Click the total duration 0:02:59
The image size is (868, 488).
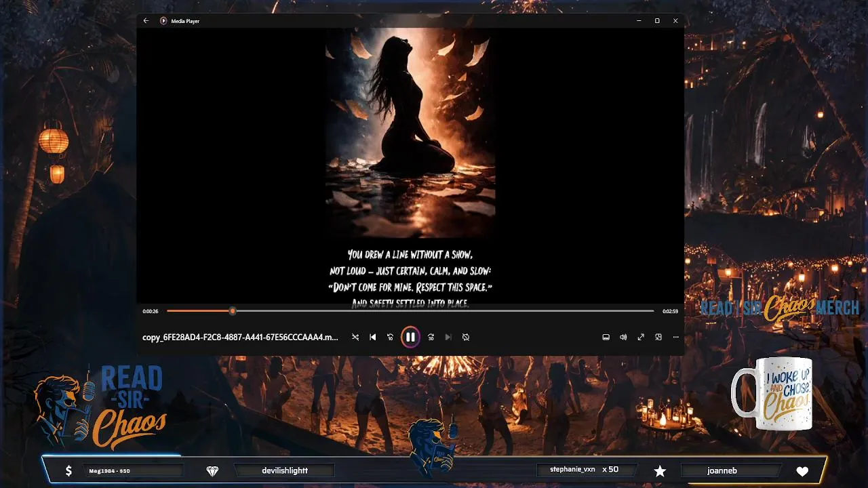[671, 311]
